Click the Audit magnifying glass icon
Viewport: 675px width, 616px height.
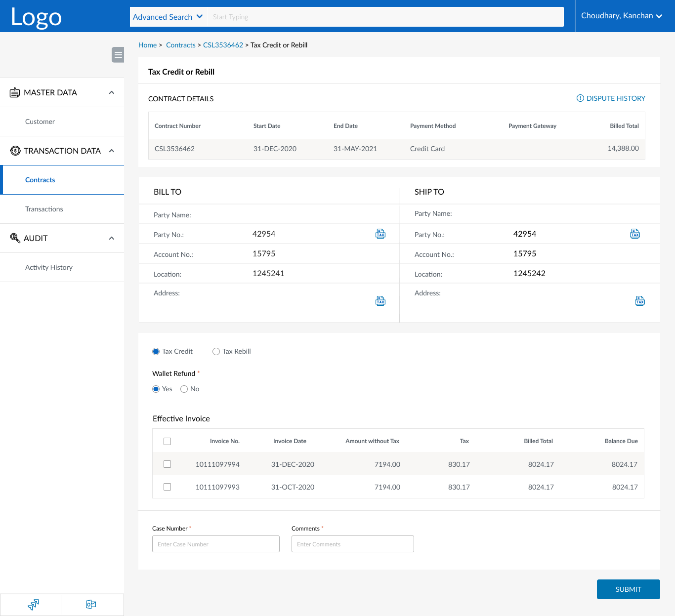(14, 238)
